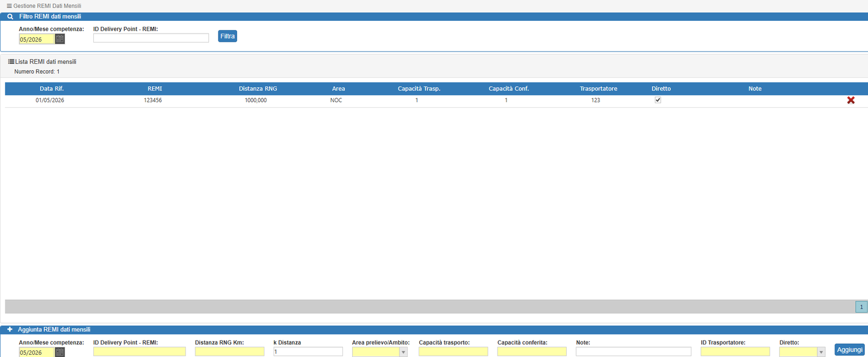868x357 pixels.
Task: Click the Capacità Trasp. column header
Action: click(x=419, y=88)
